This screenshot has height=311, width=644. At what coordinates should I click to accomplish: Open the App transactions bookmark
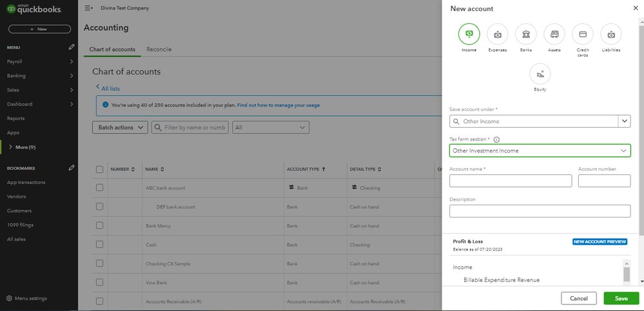(26, 182)
